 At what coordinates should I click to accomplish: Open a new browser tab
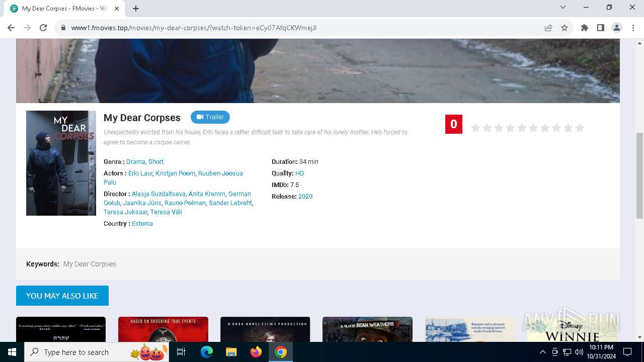click(136, 8)
